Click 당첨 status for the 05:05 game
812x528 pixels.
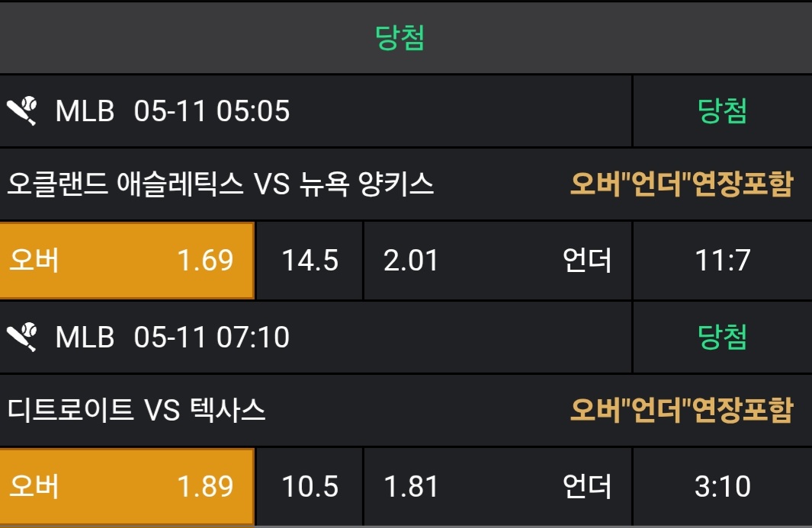tap(722, 111)
